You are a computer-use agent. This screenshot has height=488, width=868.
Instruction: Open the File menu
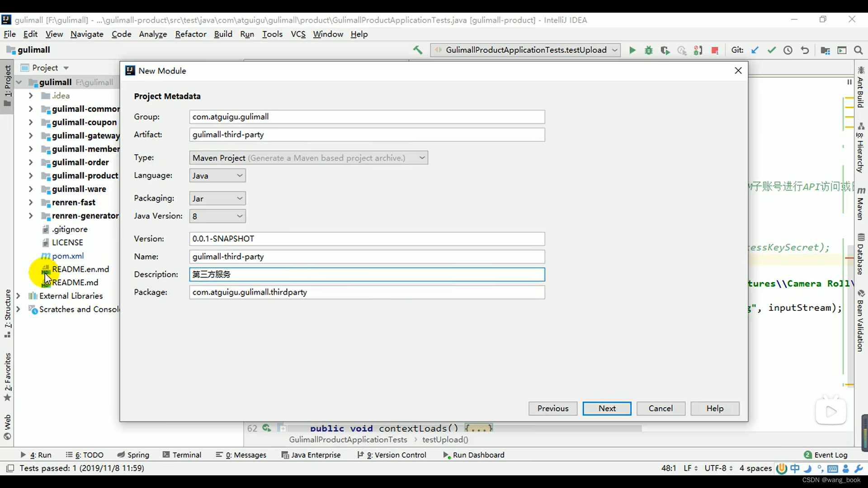pyautogui.click(x=9, y=34)
